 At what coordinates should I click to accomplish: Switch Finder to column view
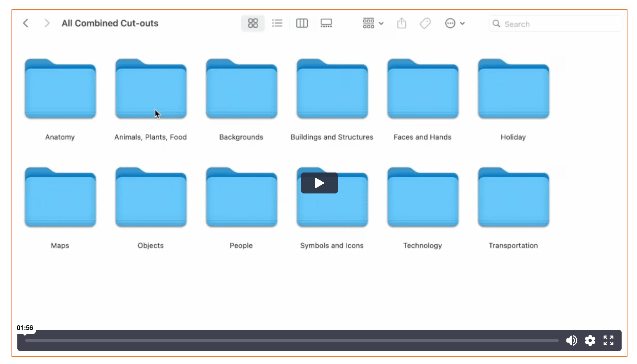(x=302, y=23)
